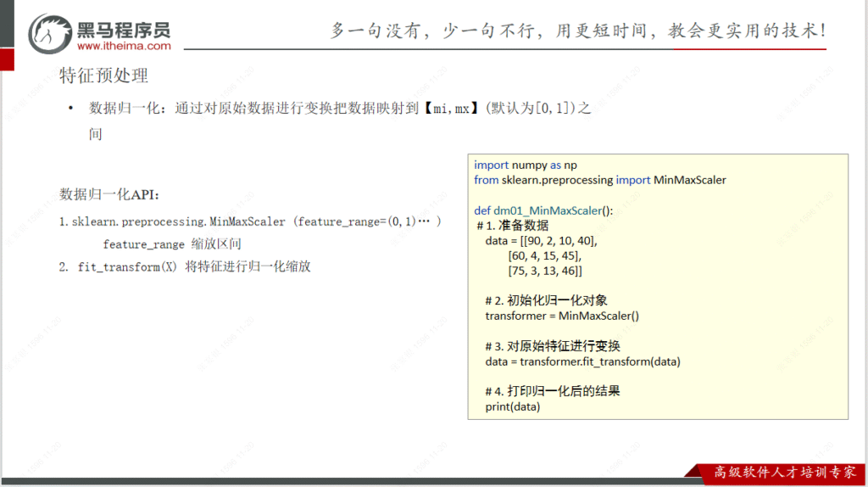This screenshot has width=868, height=487.
Task: Click the from sklearn.preprocessing import line
Action: coord(599,180)
